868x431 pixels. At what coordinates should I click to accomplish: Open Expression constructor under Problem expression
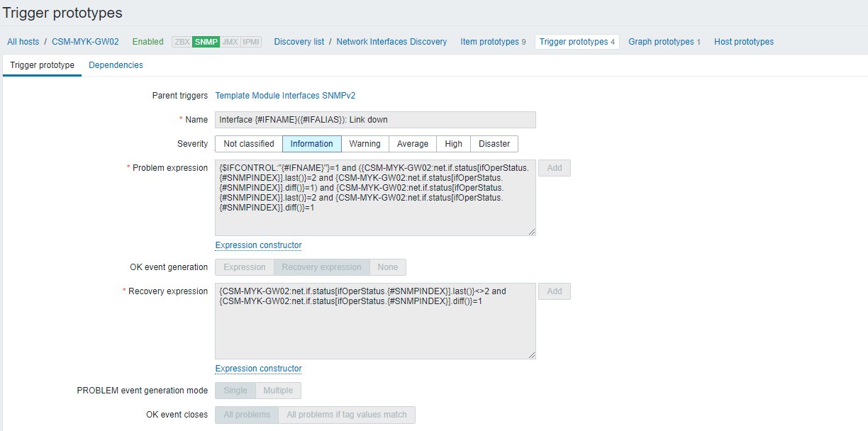(x=258, y=245)
